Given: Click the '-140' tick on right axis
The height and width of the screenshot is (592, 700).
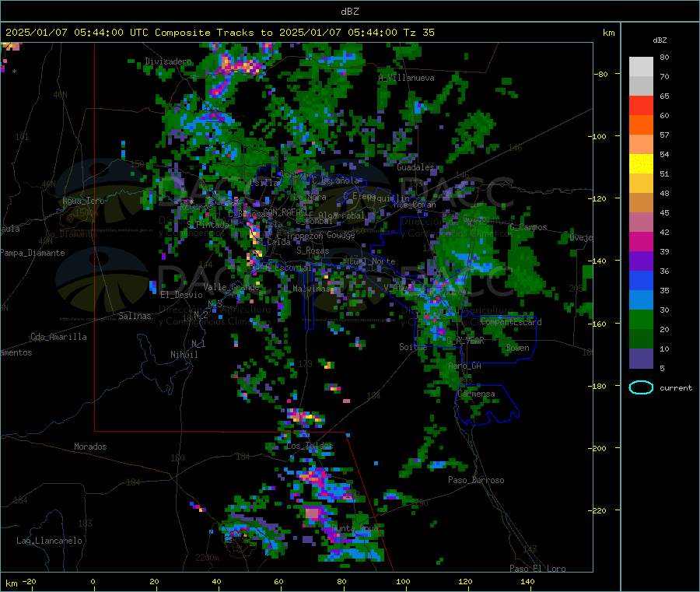Looking at the screenshot, I should click(x=597, y=261).
